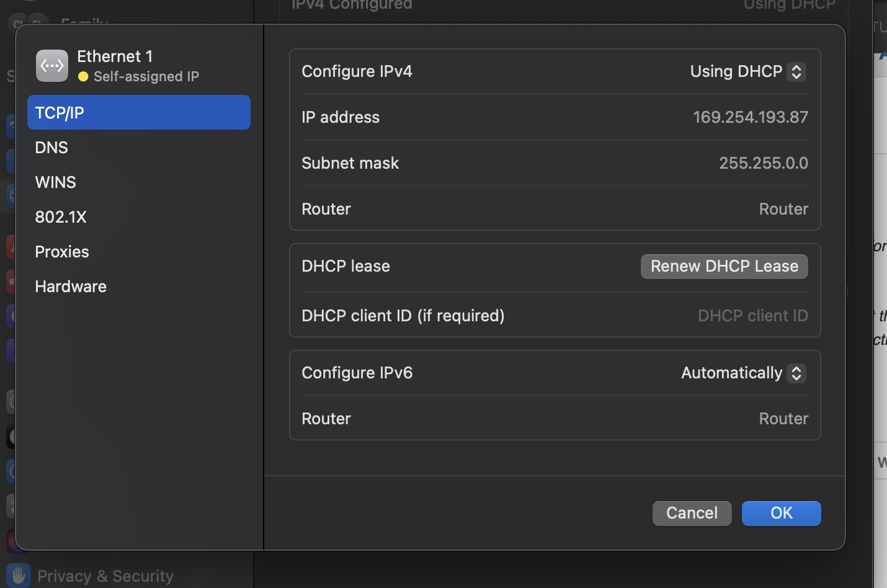Image resolution: width=887 pixels, height=588 pixels.
Task: Click the Privacy & Security hand icon
Action: pos(19,576)
